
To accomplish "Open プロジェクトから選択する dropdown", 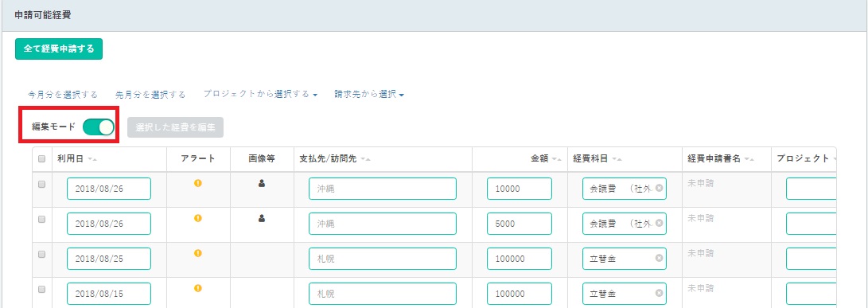I will [260, 94].
